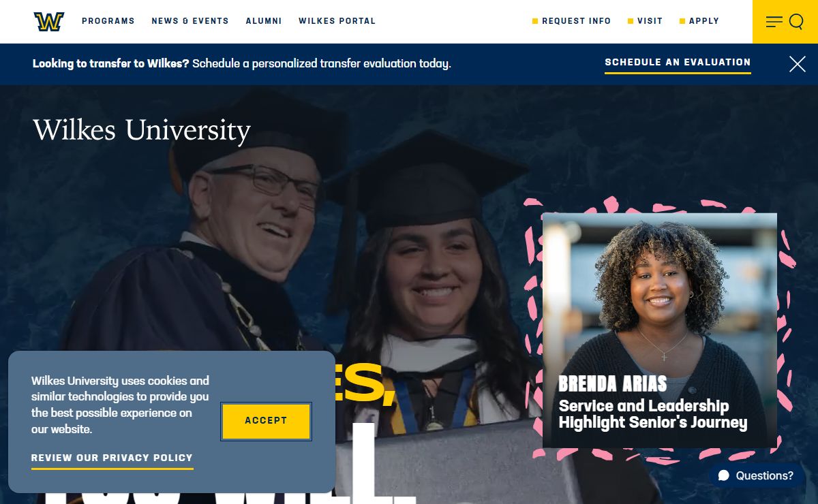Click Schedule an Evaluation link
Viewport: 818px width, 504px height.
(x=678, y=63)
